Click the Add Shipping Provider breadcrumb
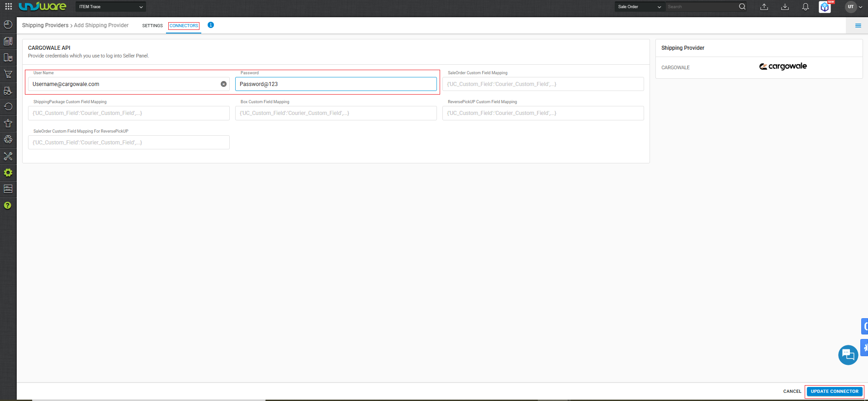 [101, 25]
